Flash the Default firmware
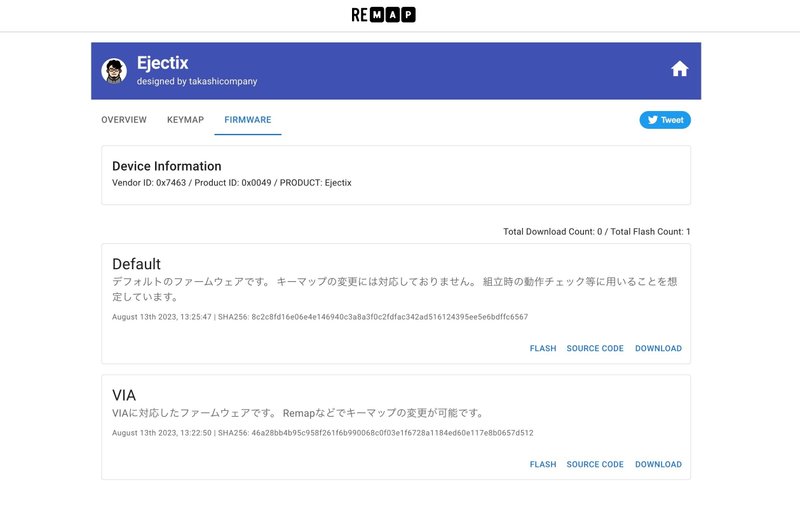The height and width of the screenshot is (516, 800). (543, 348)
